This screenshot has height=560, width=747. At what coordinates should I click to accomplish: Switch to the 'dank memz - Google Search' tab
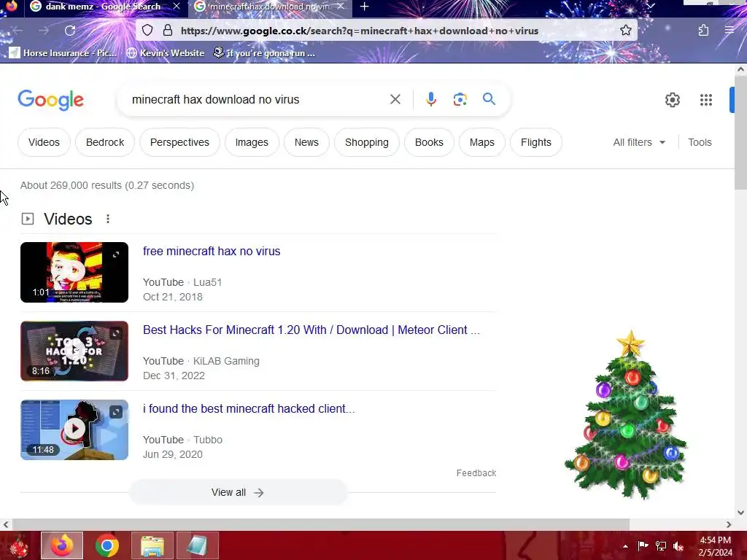[x=103, y=7]
